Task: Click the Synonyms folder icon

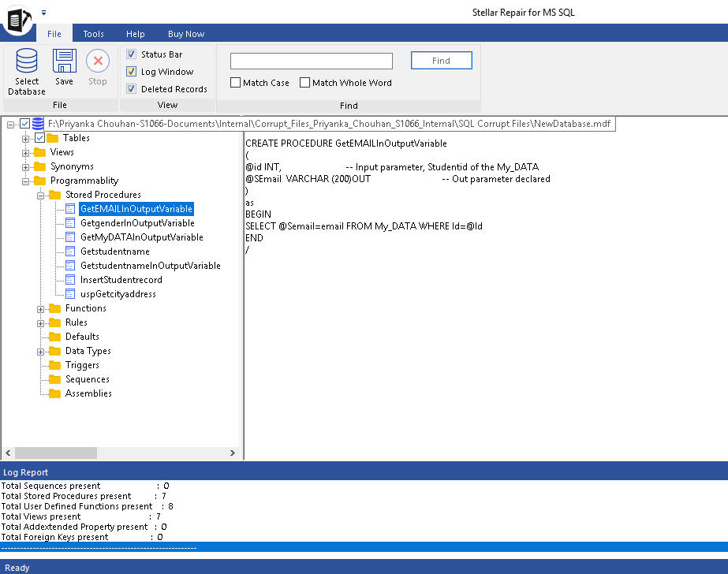Action: point(40,166)
